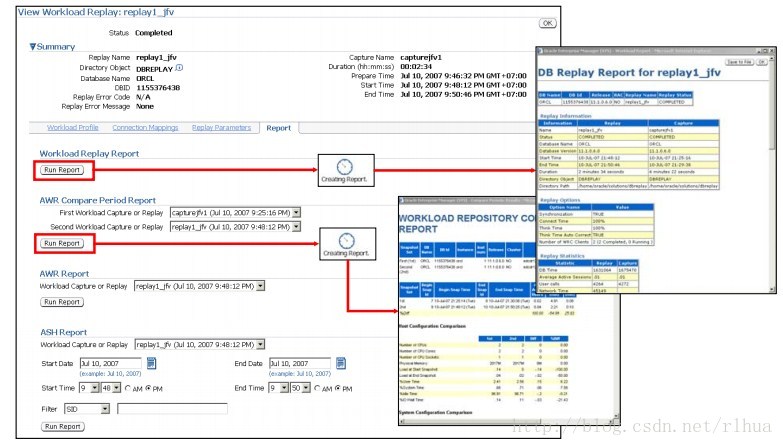Open ASH Report Workload Capture or Replay dropdown

pos(260,345)
